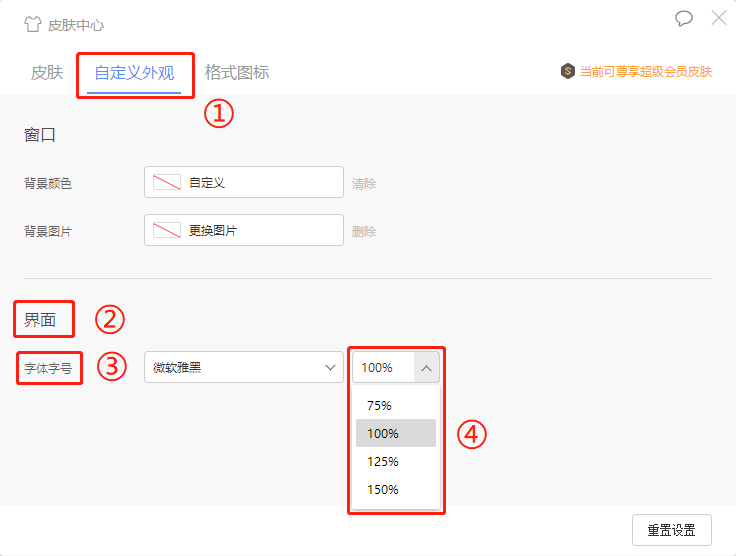Collapse the font size dropdown arrow
The image size is (736, 556).
point(426,367)
